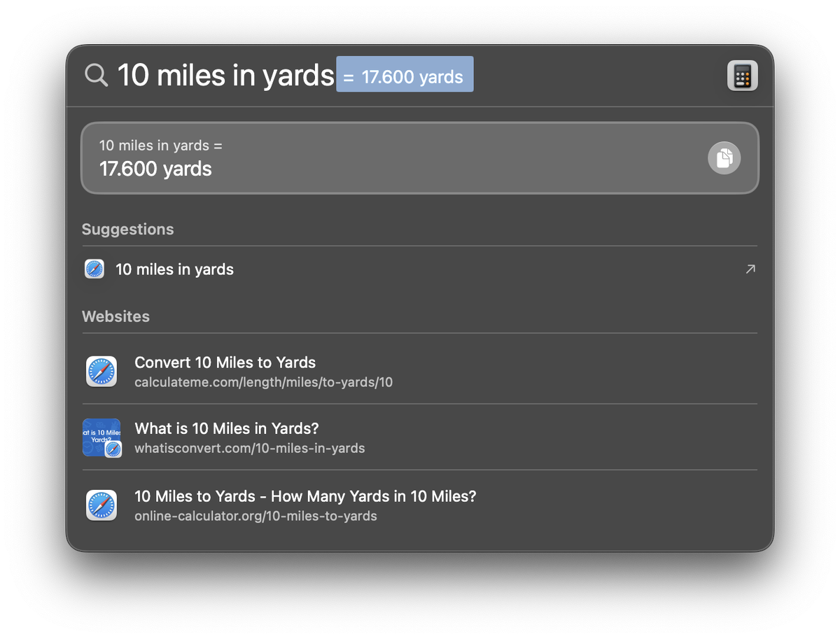840x639 pixels.
Task: Click Safari icon for calculateme.com result
Action: click(101, 372)
